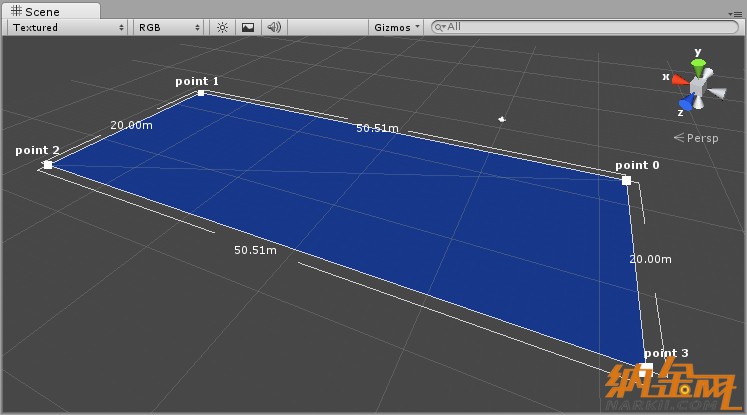Toggle scene audio speaker icon

click(273, 28)
